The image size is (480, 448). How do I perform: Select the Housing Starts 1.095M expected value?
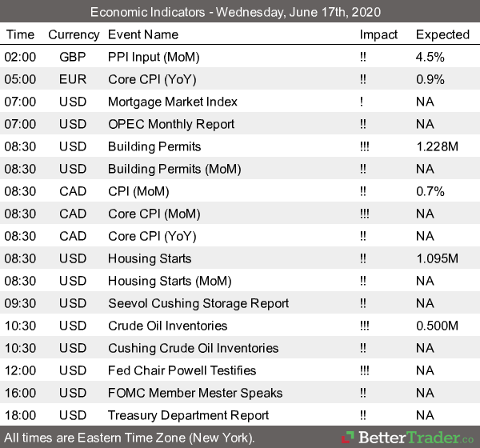tap(437, 258)
